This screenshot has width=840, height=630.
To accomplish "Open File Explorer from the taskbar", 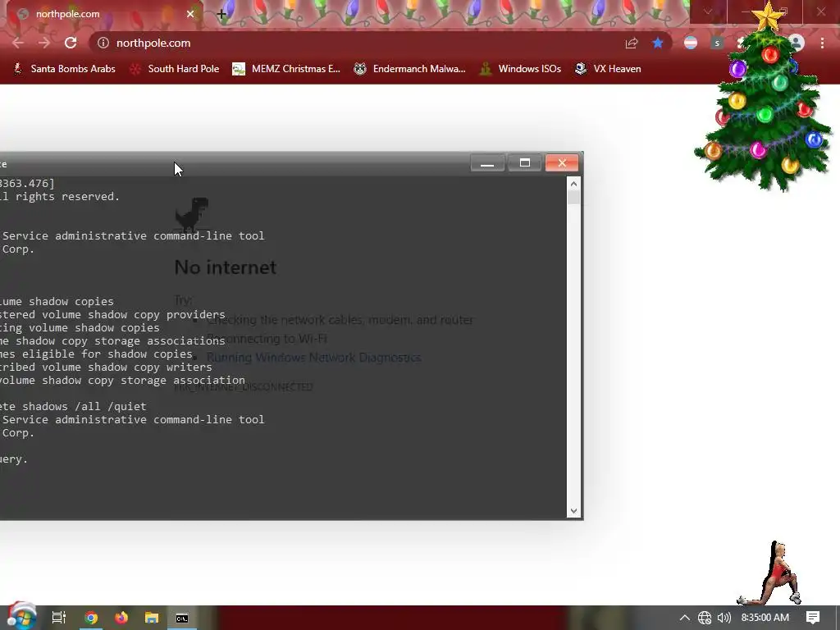I will [152, 618].
